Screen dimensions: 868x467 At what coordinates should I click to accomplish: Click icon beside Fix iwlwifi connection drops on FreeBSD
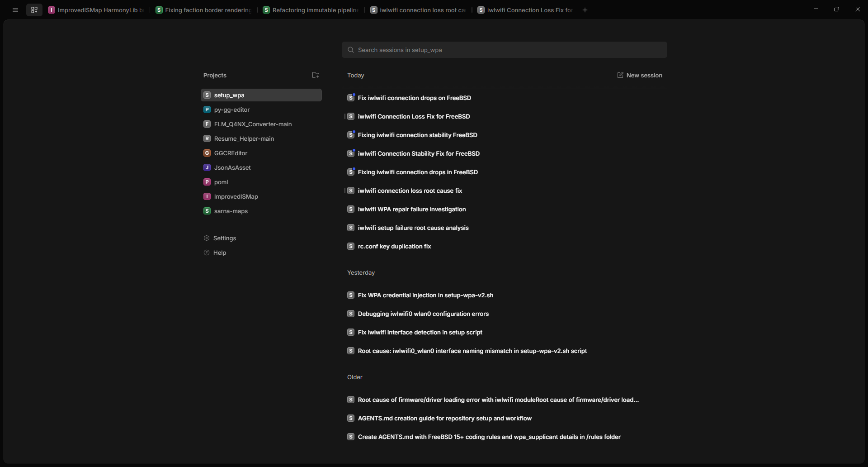click(x=351, y=98)
